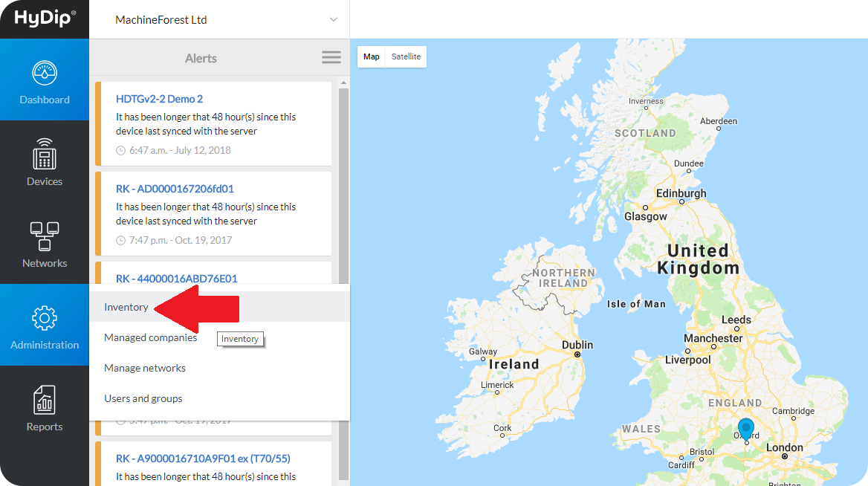Click clock icon on HDTGv2-2 Demo 2 alert
This screenshot has width=868, height=486.
click(120, 151)
